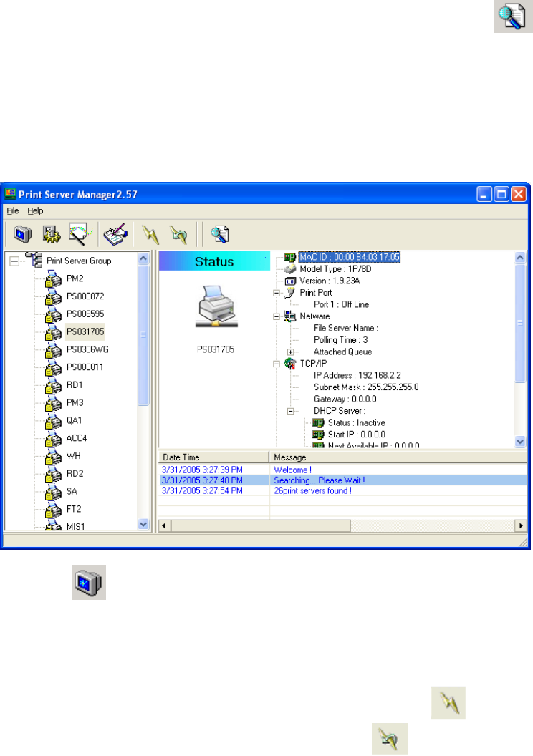Select the Searching... Please Wait ! log row
This screenshot has width=533, height=756.
[343, 480]
